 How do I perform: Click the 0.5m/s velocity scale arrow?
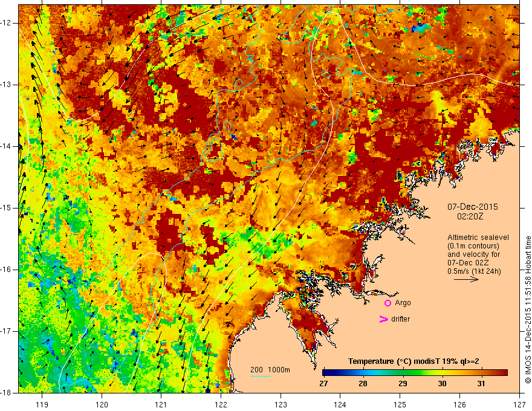pos(466,279)
